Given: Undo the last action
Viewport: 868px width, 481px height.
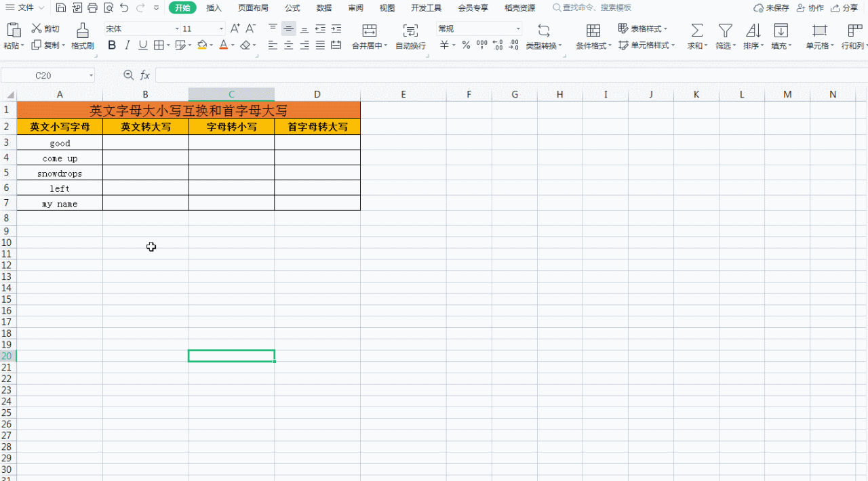Looking at the screenshot, I should [x=124, y=8].
